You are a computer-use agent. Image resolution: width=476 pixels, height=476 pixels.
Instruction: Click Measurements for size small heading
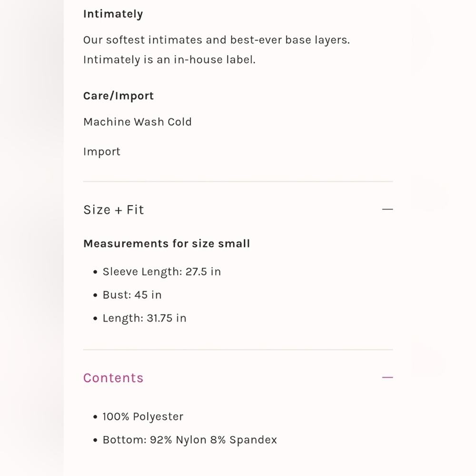point(167,243)
